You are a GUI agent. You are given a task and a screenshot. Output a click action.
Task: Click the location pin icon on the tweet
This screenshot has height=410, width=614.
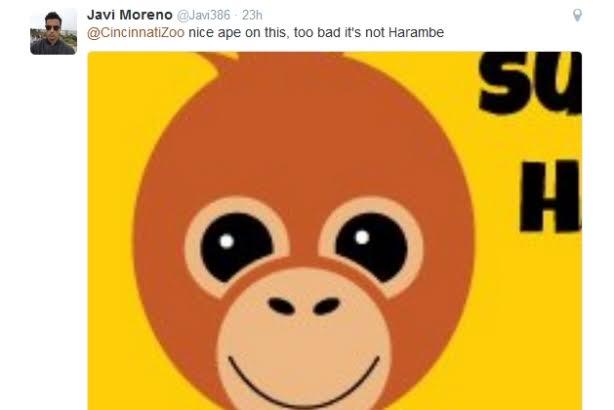[577, 15]
